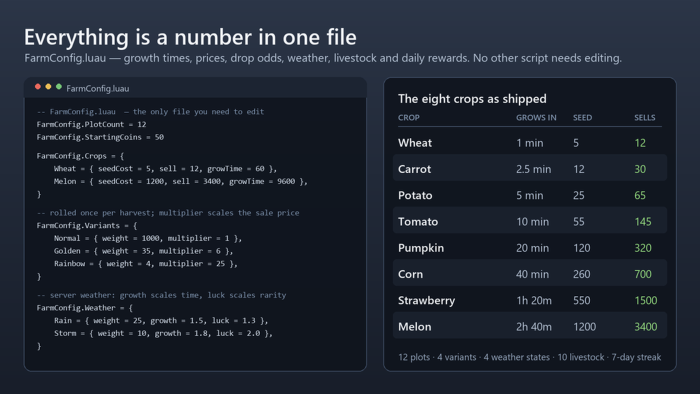The height and width of the screenshot is (394, 700).
Task: Click the green maximize dot in code window
Action: (59, 87)
